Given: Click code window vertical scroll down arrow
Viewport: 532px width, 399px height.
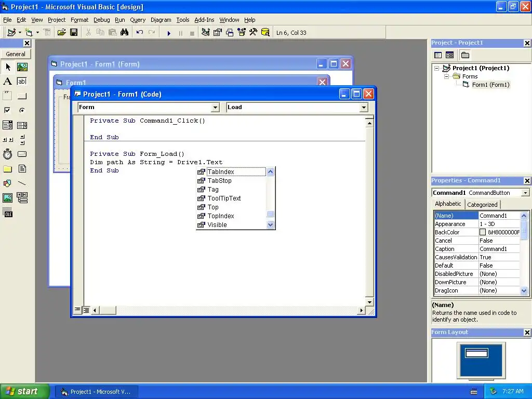Looking at the screenshot, I should [369, 302].
